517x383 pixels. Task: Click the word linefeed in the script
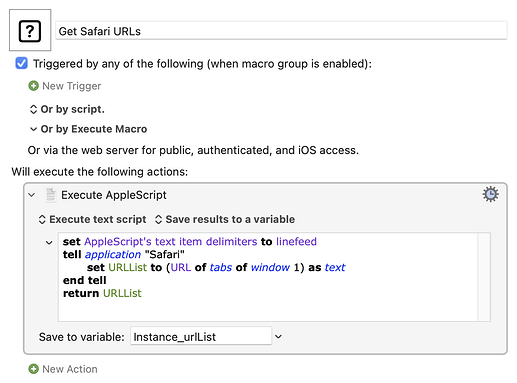click(x=296, y=241)
